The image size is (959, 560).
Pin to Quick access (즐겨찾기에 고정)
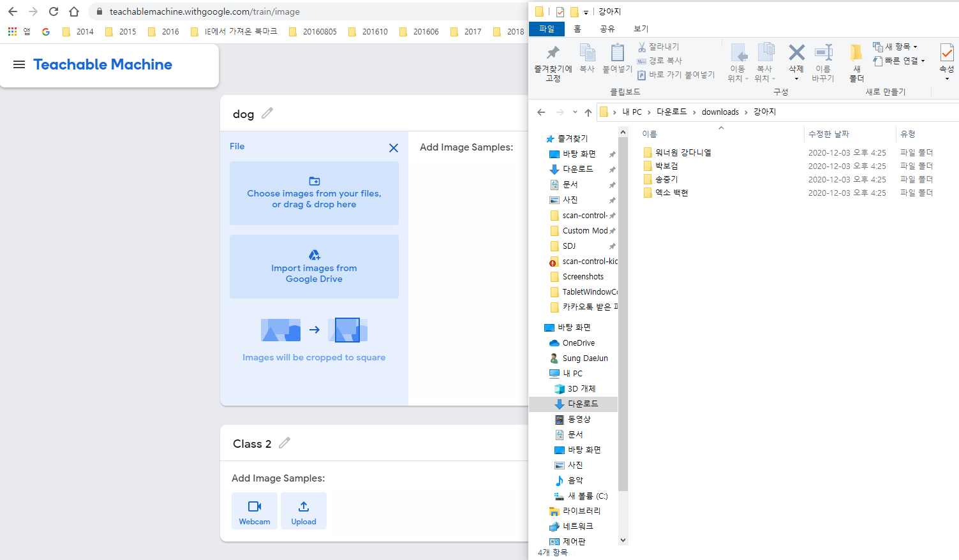tap(553, 63)
